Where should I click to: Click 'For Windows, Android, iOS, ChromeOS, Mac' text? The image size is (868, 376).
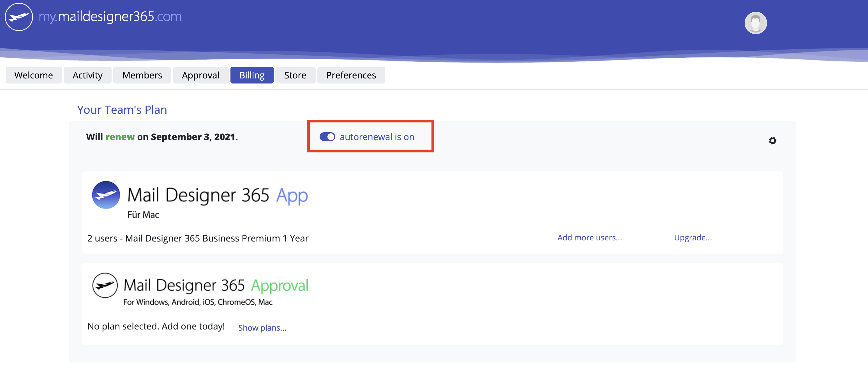point(198,302)
